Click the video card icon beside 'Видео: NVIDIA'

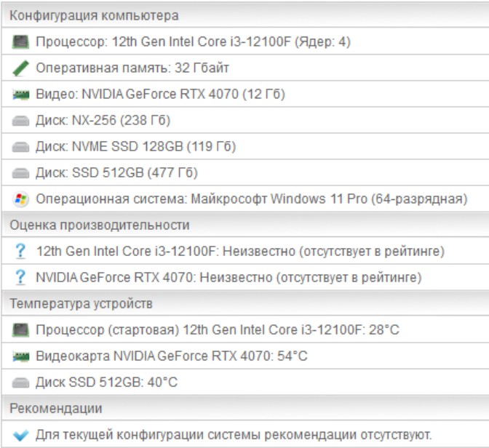(20, 94)
